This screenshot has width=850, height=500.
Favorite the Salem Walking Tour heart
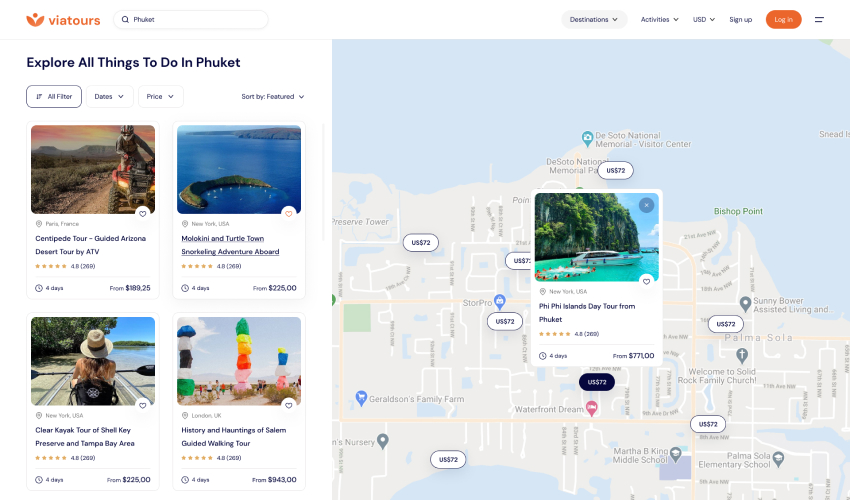(288, 405)
